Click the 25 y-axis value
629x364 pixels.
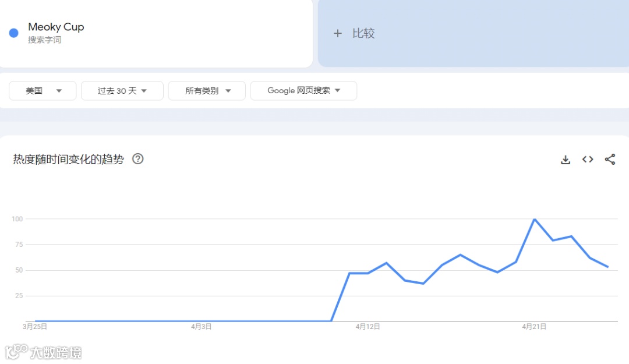(x=19, y=296)
